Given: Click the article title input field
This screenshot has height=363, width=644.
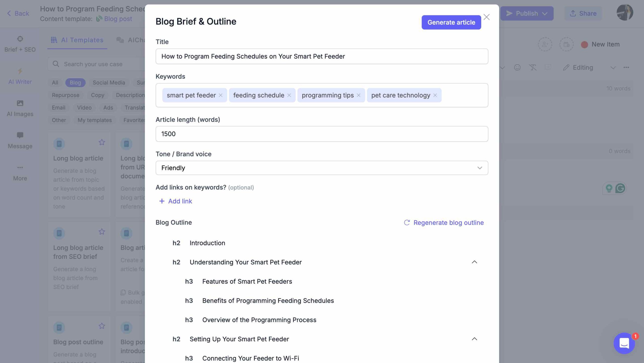Looking at the screenshot, I should pos(321,56).
